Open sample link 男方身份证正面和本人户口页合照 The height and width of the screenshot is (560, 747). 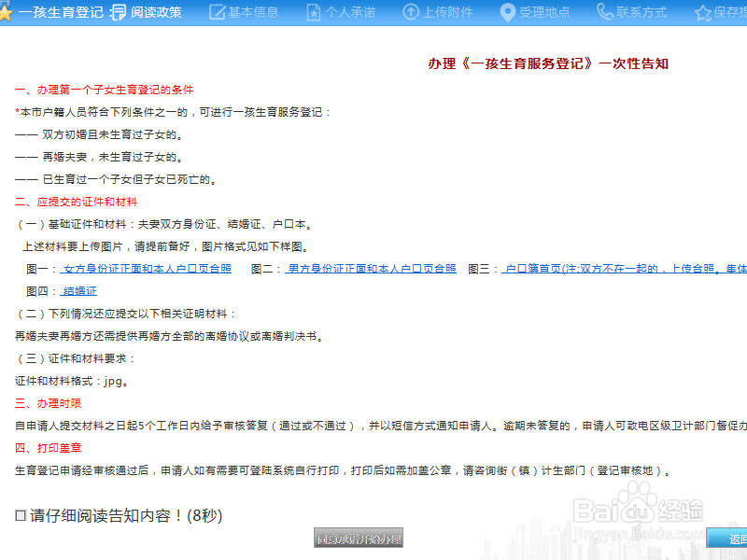coord(371,269)
